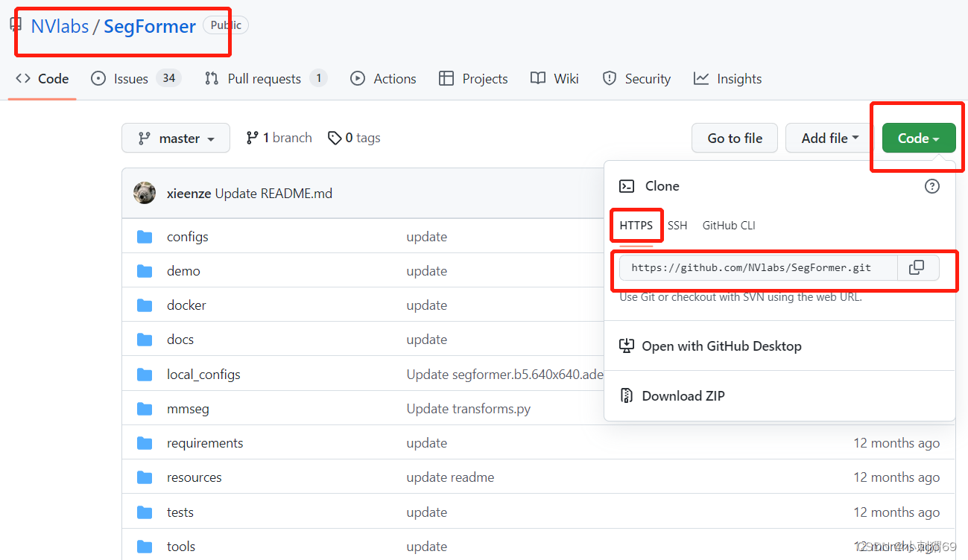
Task: Click the terminal icon beside Clone heading
Action: pyautogui.click(x=627, y=186)
